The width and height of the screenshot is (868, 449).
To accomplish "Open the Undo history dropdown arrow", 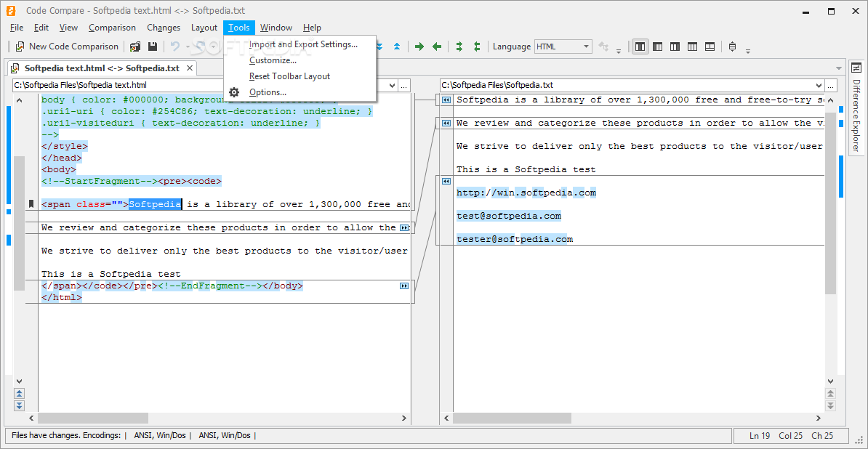I will (x=187, y=47).
